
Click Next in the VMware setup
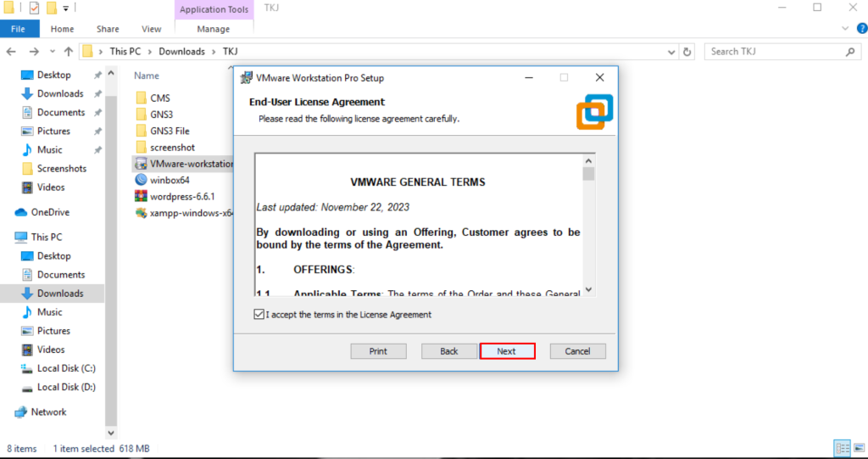507,351
